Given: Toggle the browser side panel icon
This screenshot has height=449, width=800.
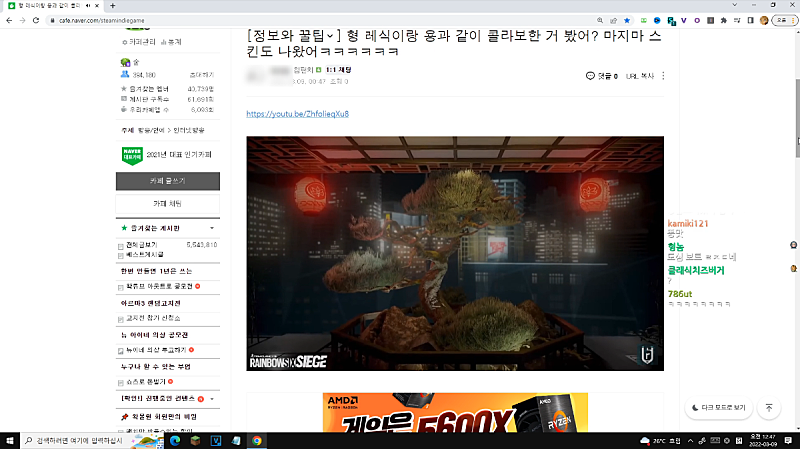Looking at the screenshot, I should pyautogui.click(x=751, y=20).
